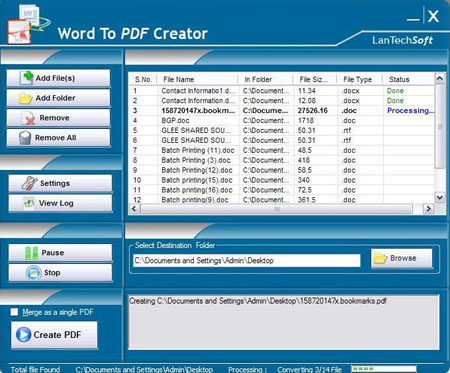Click the Remove button
The width and height of the screenshot is (450, 373).
coord(58,118)
